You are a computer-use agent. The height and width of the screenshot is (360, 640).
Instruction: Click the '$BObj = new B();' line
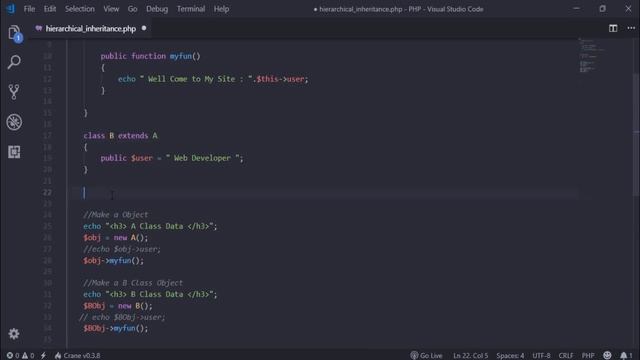(118, 306)
